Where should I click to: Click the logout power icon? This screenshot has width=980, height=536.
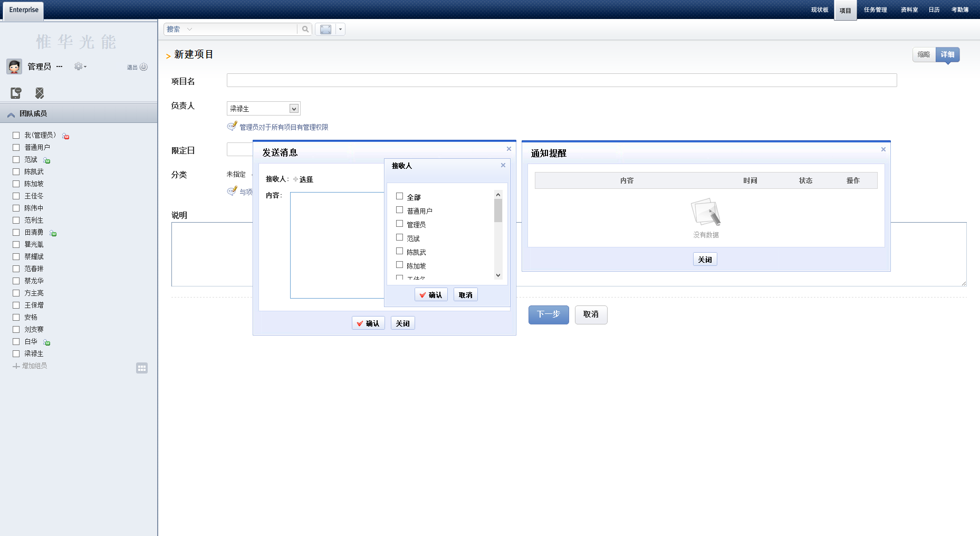click(143, 67)
